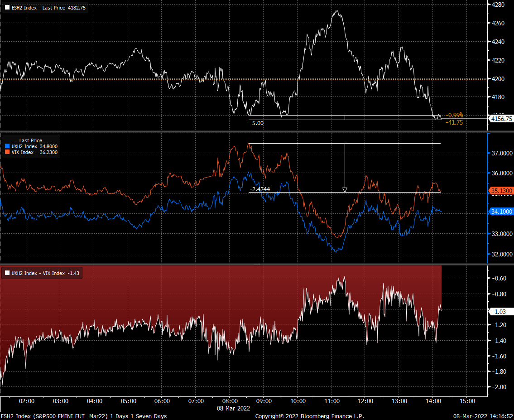Viewport: 514px width, 420px height.
Task: Click the blue UXH2 Index legend swatch
Action: (x=7, y=146)
